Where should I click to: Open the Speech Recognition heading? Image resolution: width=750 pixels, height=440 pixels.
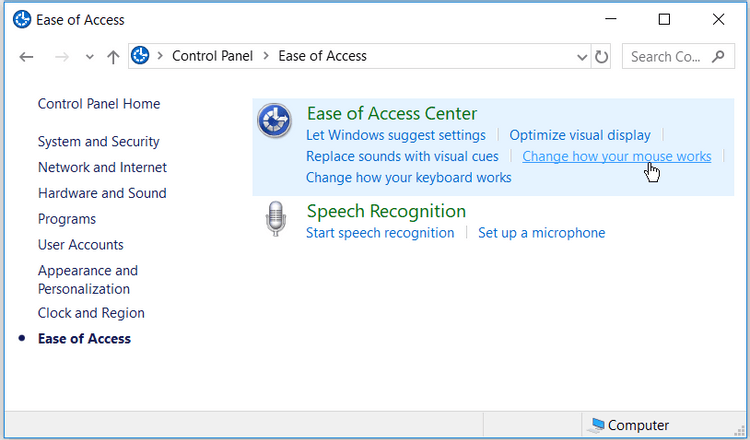[x=386, y=211]
